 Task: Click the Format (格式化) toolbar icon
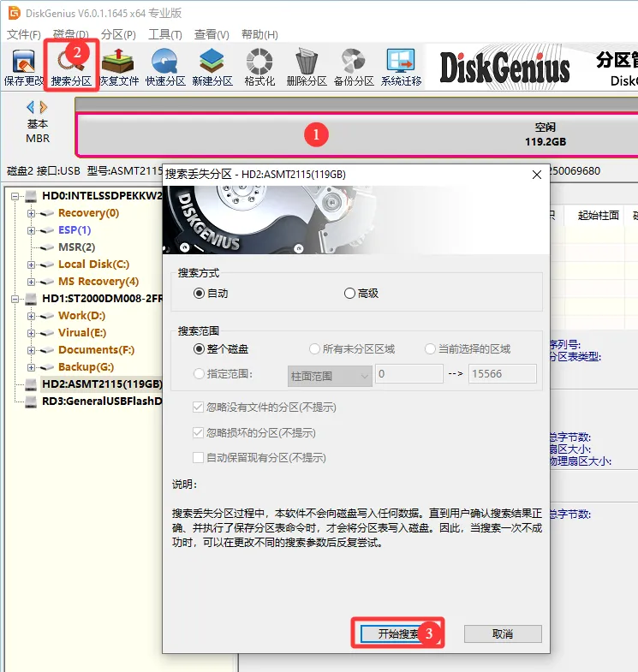[x=259, y=68]
